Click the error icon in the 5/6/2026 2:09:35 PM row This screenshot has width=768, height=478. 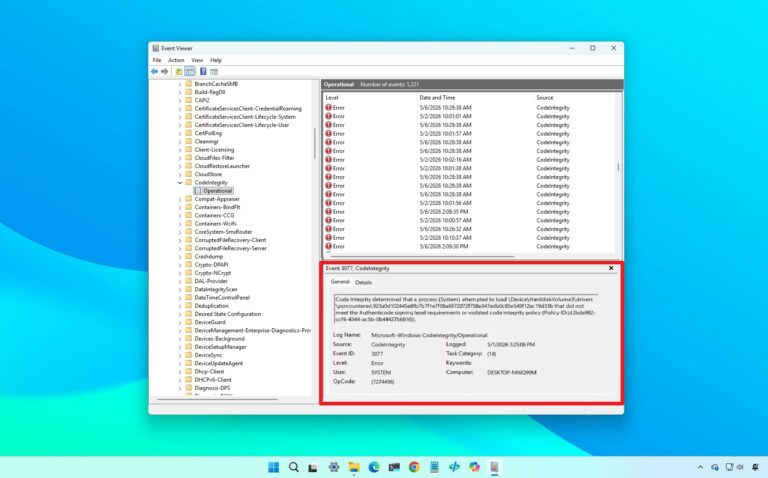coord(328,212)
